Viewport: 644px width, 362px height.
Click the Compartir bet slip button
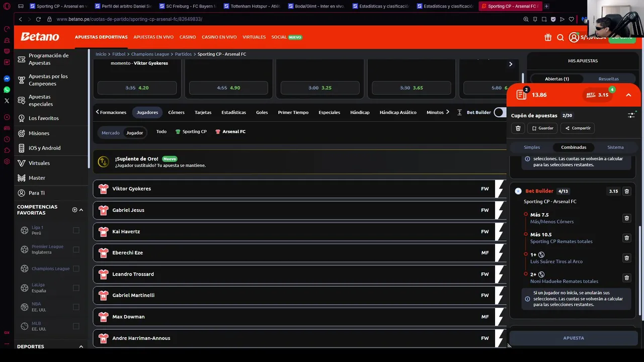578,128
